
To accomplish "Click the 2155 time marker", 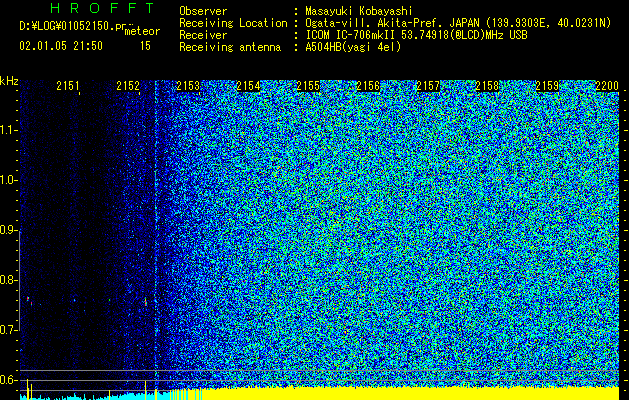I will tap(308, 86).
